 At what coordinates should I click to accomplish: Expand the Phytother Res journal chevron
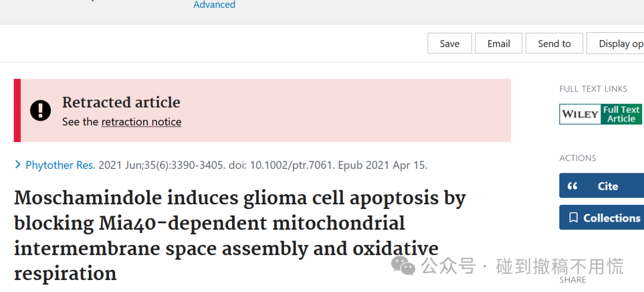click(x=18, y=165)
